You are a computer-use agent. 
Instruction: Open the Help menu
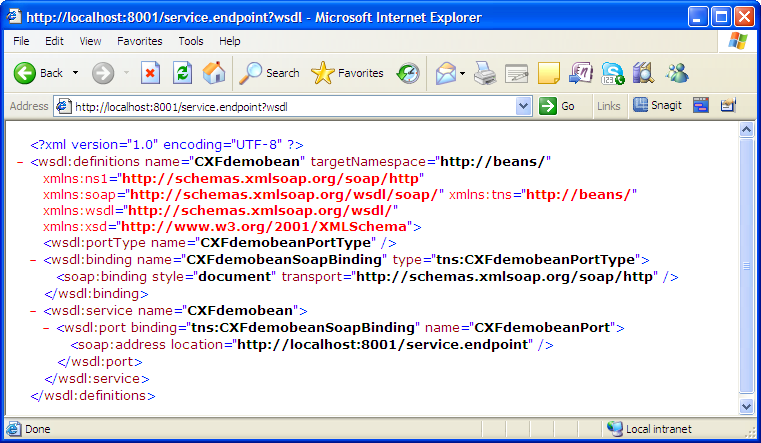click(230, 41)
